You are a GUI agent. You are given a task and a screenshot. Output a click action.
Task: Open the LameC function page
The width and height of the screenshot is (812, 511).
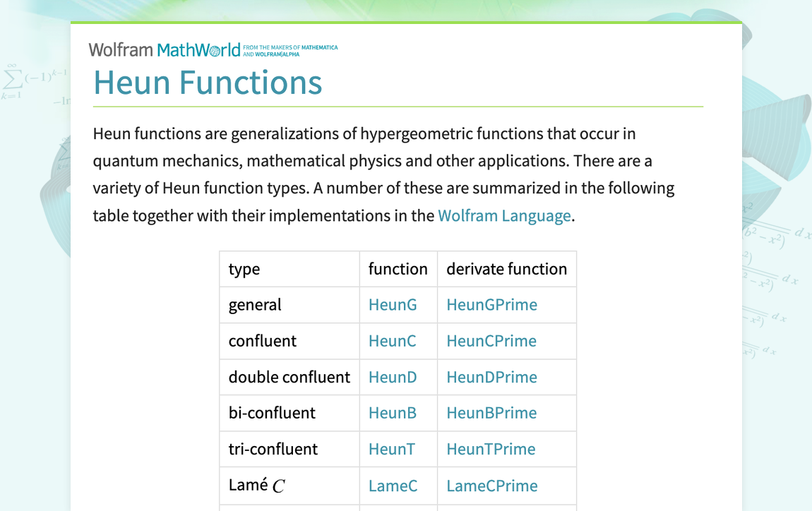point(393,486)
